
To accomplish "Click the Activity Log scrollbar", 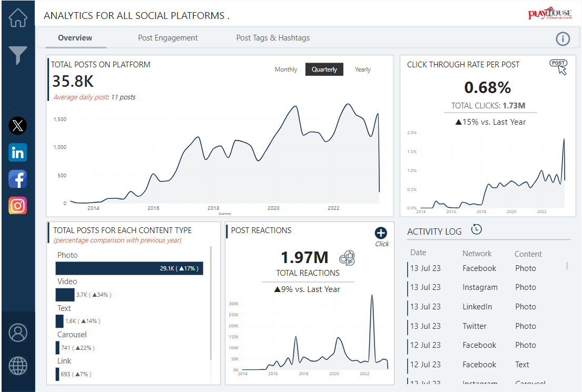I will tap(567, 266).
